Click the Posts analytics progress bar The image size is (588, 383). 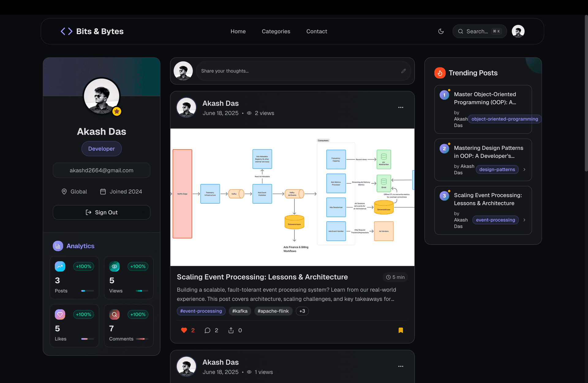tap(87, 291)
